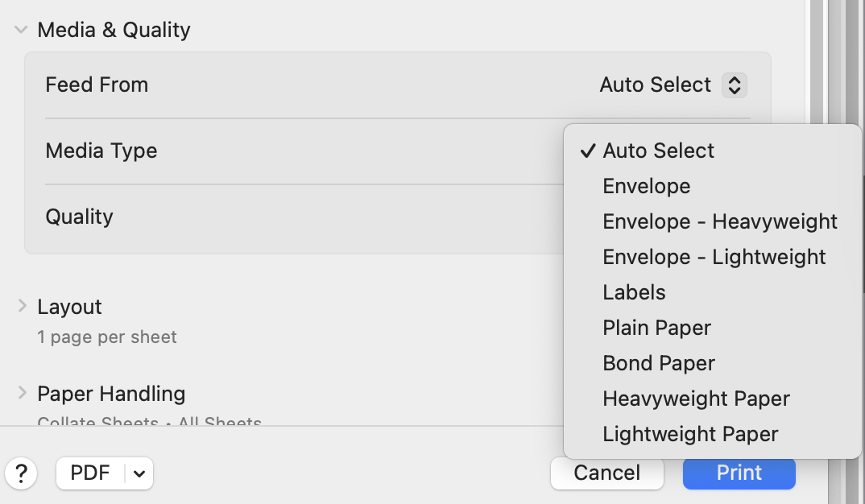Select Lightweight Paper option
The height and width of the screenshot is (504, 865).
click(x=690, y=434)
